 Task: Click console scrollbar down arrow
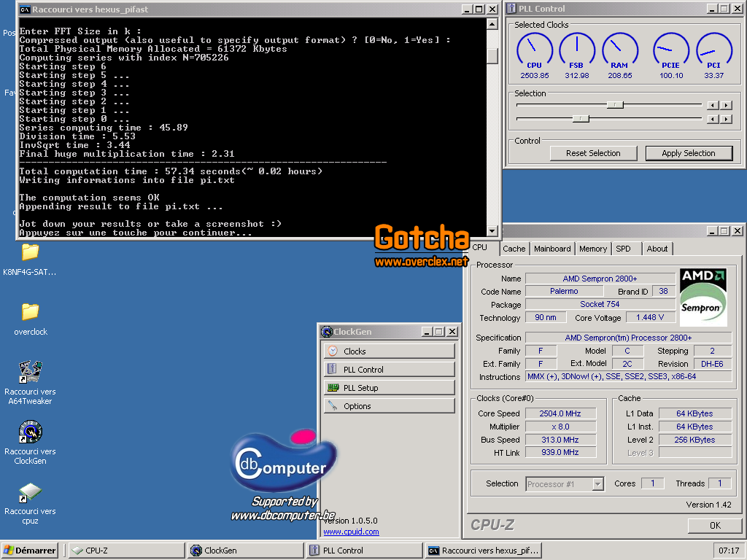click(492, 231)
